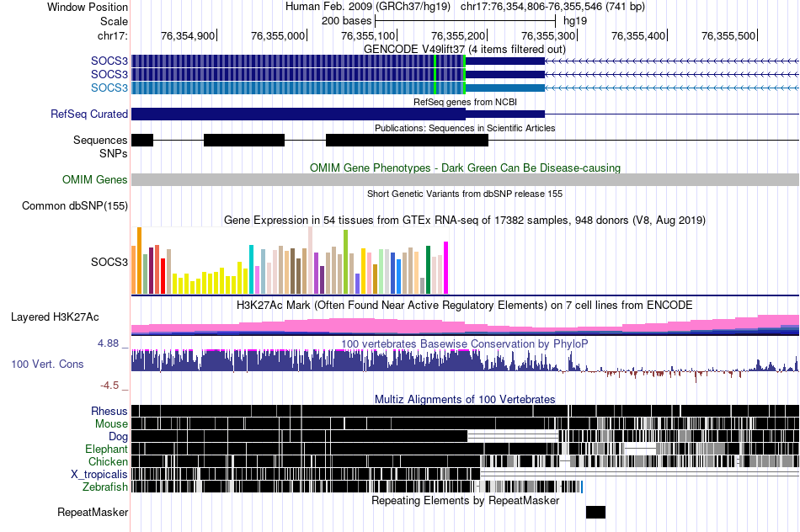Image resolution: width=800 pixels, height=532 pixels.
Task: Open the GENCODE V49lift37 track title
Action: click(x=465, y=50)
